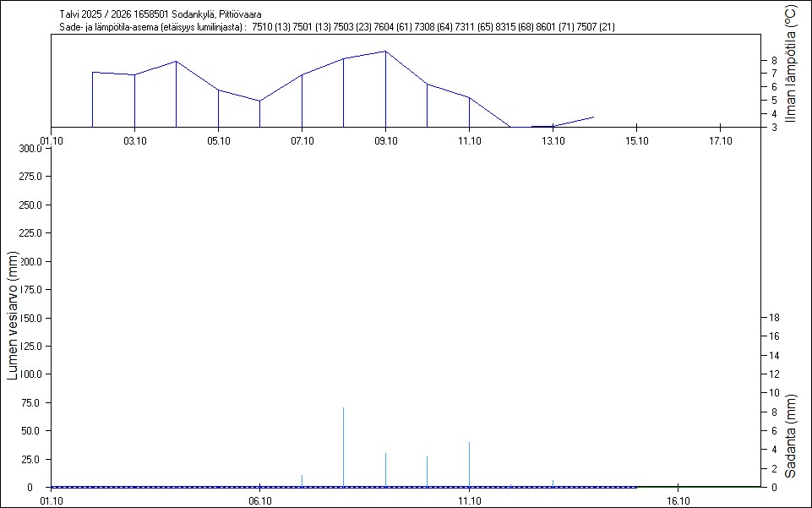The image size is (812, 508).
Task: Select the green line segment at bottom right
Action: coord(699,487)
